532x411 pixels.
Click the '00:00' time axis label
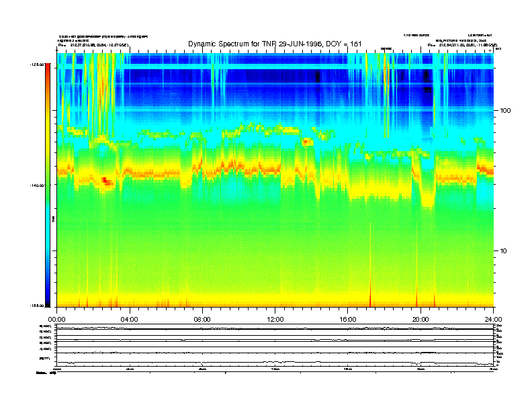[x=56, y=320]
